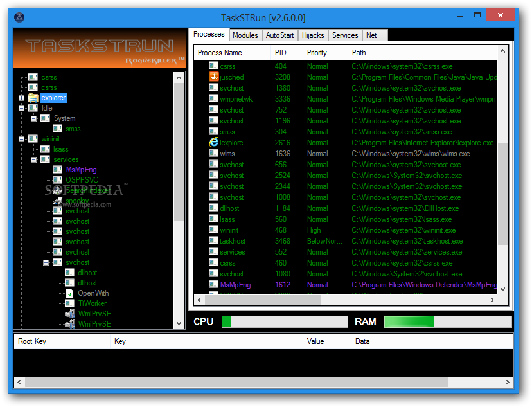Click the System node icon in the tree

coord(45,118)
